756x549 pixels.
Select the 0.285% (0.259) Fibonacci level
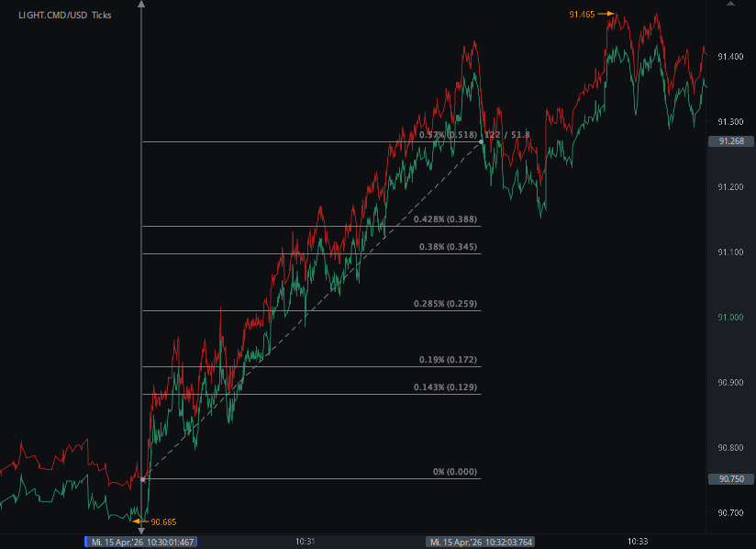point(446,302)
